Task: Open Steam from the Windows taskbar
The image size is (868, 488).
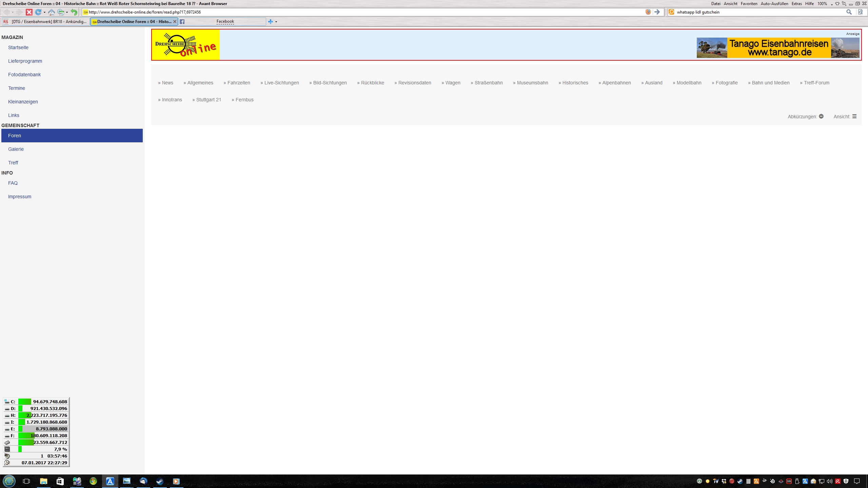Action: [x=160, y=481]
